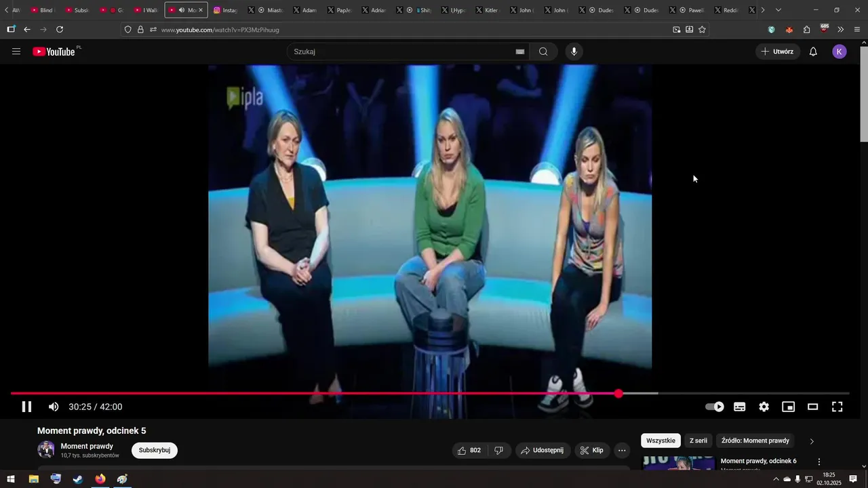Open the extensions puzzle icon
The width and height of the screenshot is (868, 488).
[806, 29]
